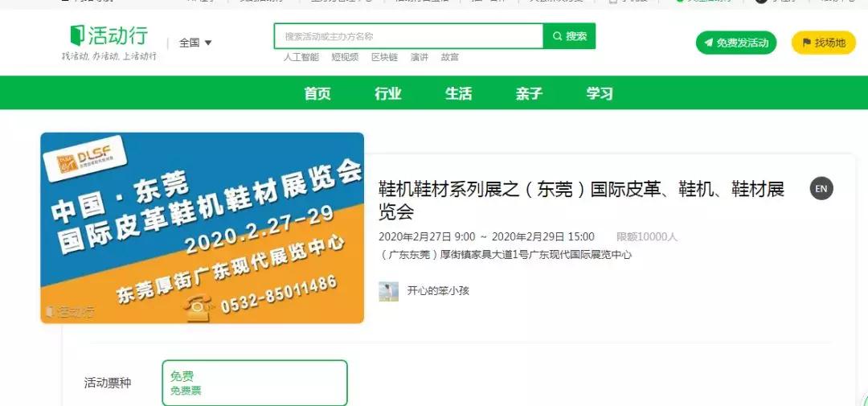Select the 区块链 hot keyword
This screenshot has width=868, height=406.
coord(385,57)
